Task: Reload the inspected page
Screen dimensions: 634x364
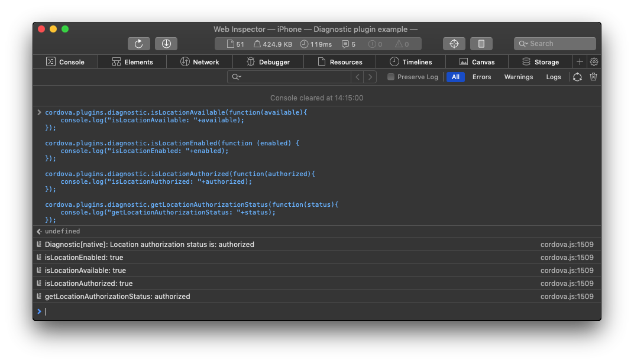Action: pyautogui.click(x=138, y=44)
